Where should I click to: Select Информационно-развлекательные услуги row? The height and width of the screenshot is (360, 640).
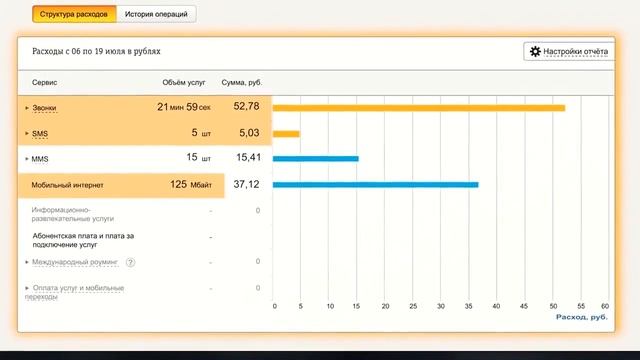(x=145, y=214)
